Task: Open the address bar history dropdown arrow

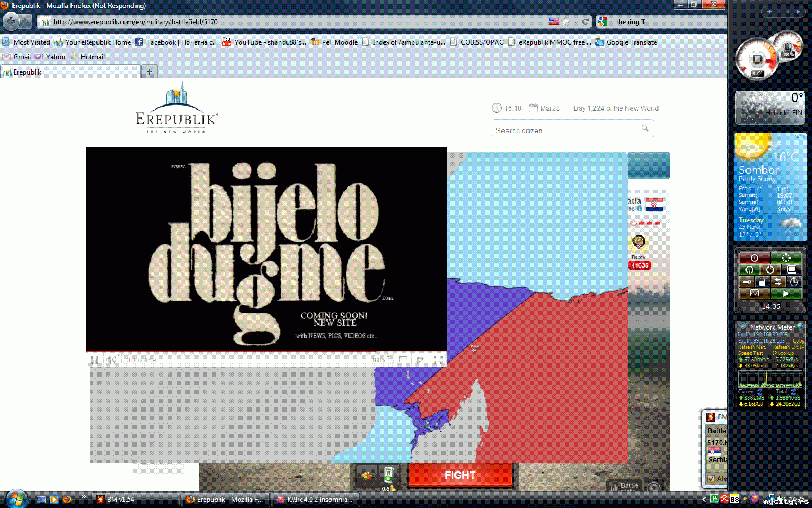Action: coord(575,21)
